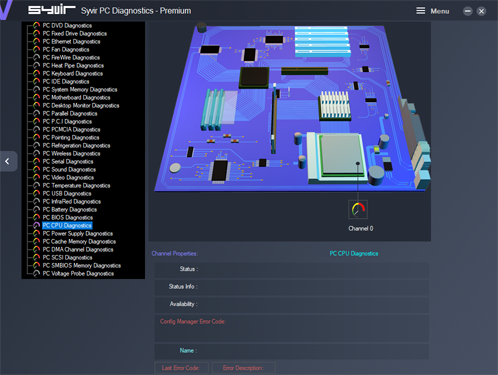Click gauge icon beside PC Temperature Diagnostics
Screen dimensions: 498x375
pos(36,185)
